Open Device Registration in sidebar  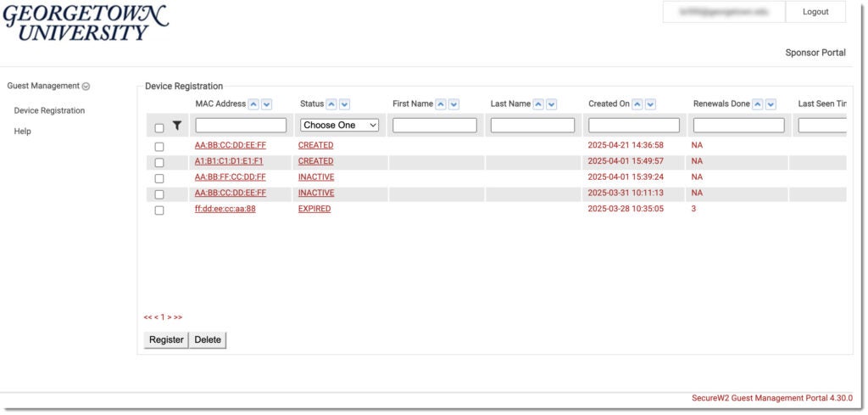(49, 110)
